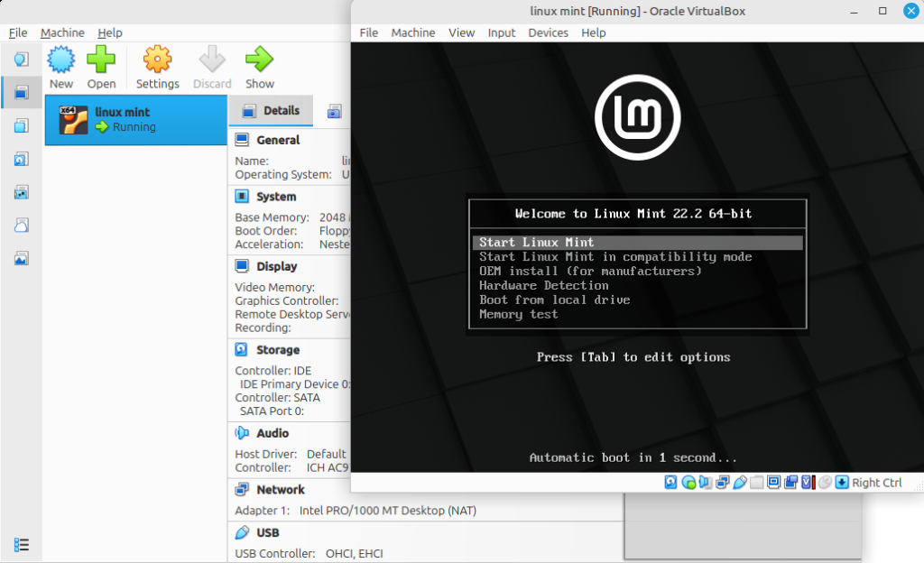Image resolution: width=924 pixels, height=563 pixels.
Task: Toggle keyboard capture indicator beside Right Ctrl
Action: [x=841, y=483]
